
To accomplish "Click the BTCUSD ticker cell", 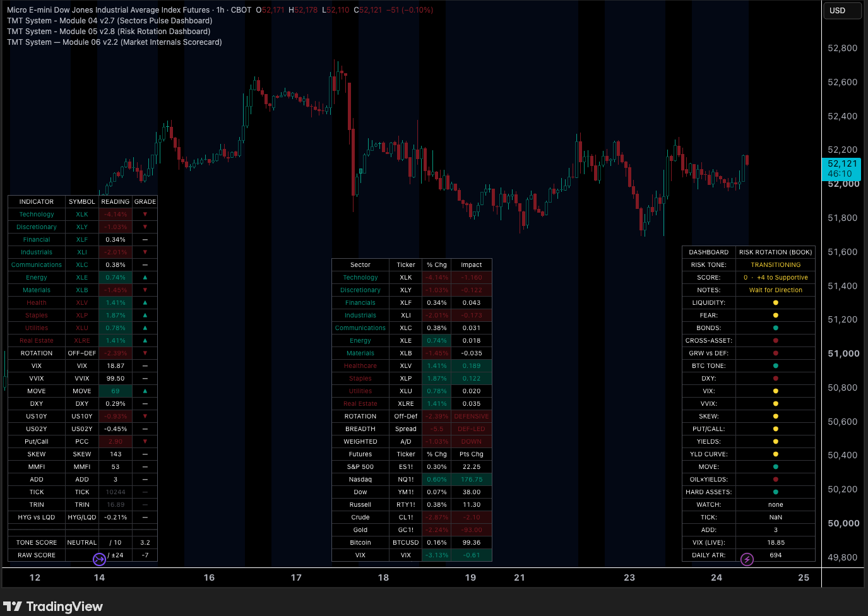I will click(x=406, y=543).
